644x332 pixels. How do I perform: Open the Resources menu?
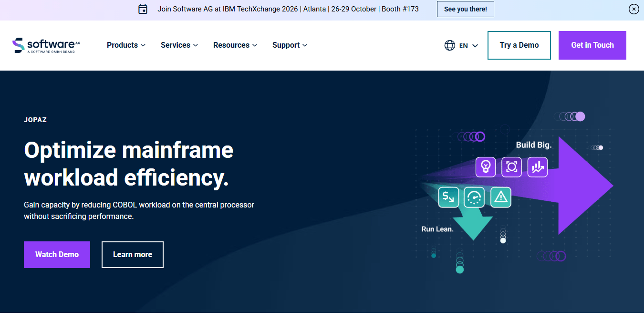tap(235, 45)
